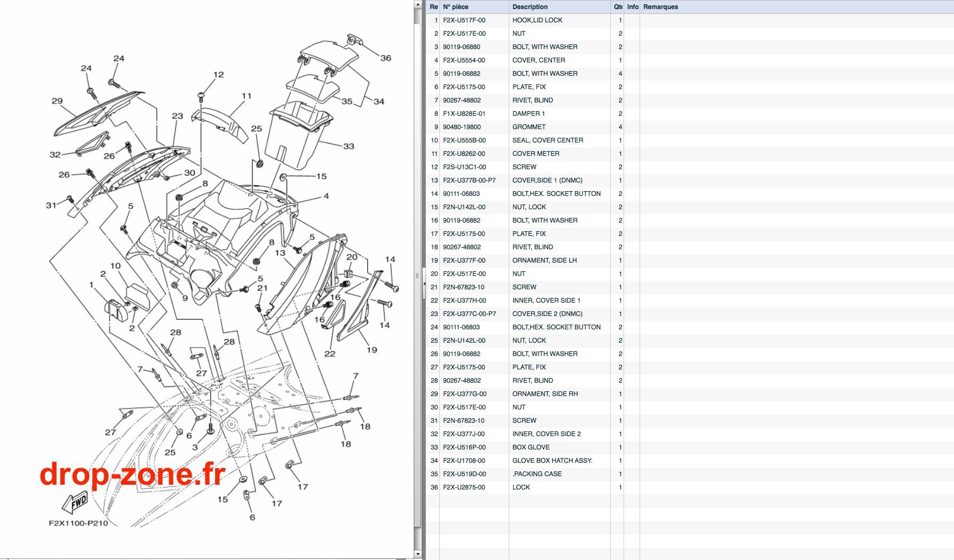954x560 pixels.
Task: Select SEAL, COVER CENTER row
Action: (x=690, y=140)
